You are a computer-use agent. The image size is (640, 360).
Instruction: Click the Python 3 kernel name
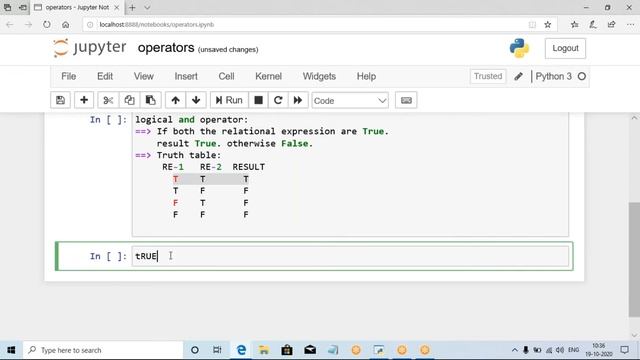(x=553, y=76)
